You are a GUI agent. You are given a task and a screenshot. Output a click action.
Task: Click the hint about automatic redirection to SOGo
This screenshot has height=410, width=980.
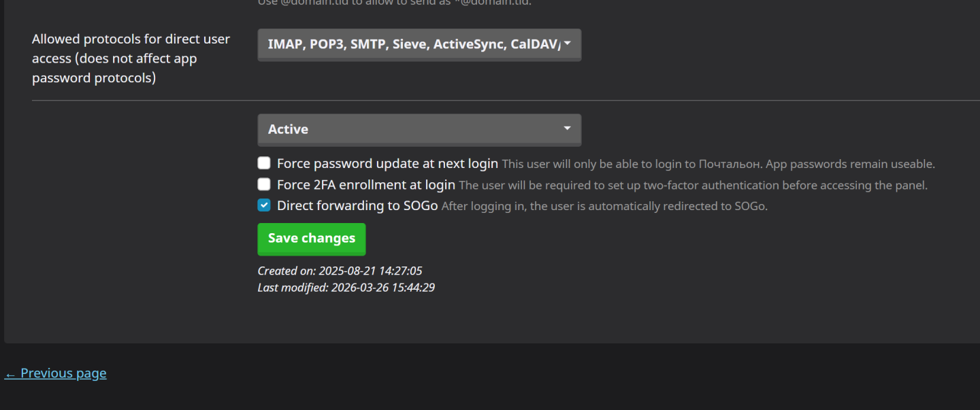coord(604,207)
